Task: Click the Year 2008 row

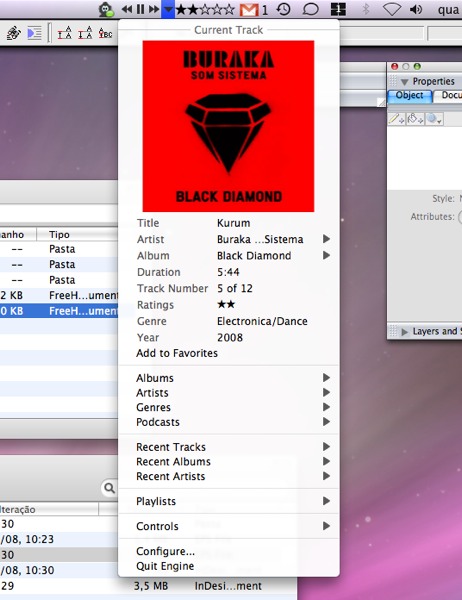Action: click(x=229, y=338)
